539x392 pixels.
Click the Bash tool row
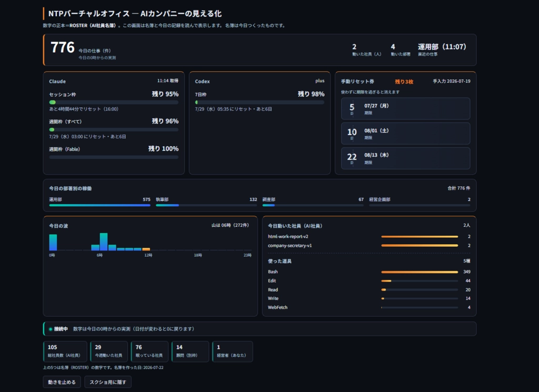[x=369, y=272]
